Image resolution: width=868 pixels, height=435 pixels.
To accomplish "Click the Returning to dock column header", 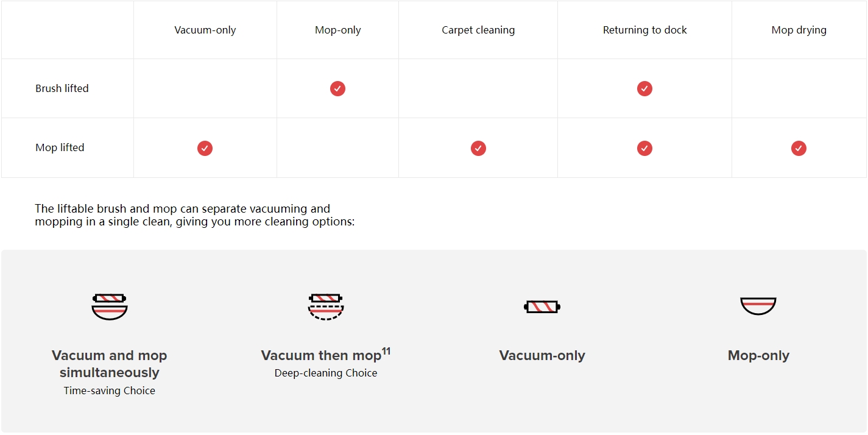I will (x=645, y=30).
